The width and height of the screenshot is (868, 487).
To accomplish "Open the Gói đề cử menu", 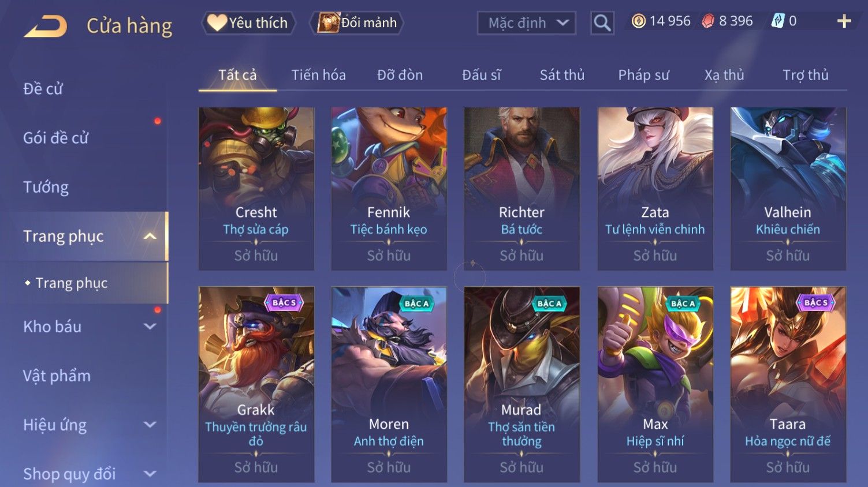I will click(x=55, y=138).
